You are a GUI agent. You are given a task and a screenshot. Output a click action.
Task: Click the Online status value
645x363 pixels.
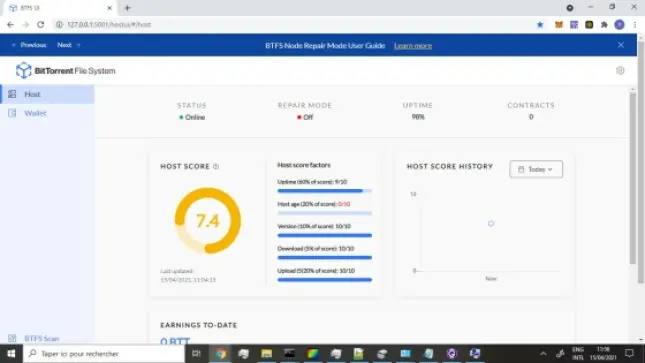(x=192, y=117)
